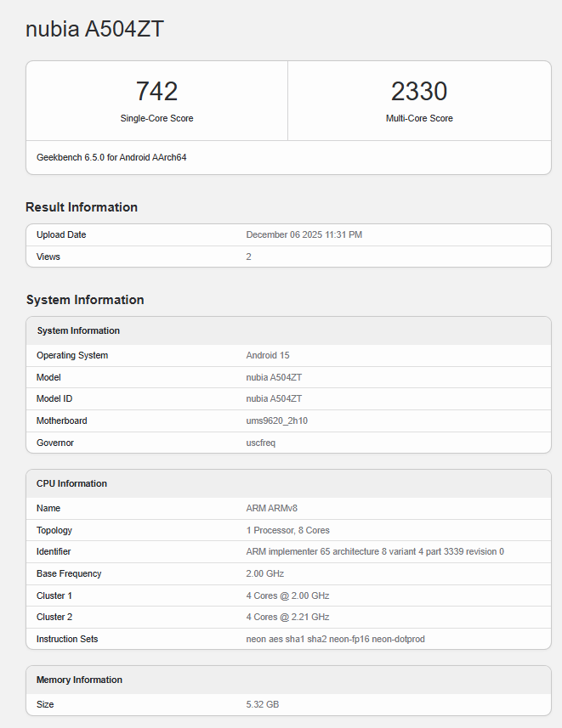Click the memory size value 5.32 GB
562x728 pixels.
[x=262, y=704]
